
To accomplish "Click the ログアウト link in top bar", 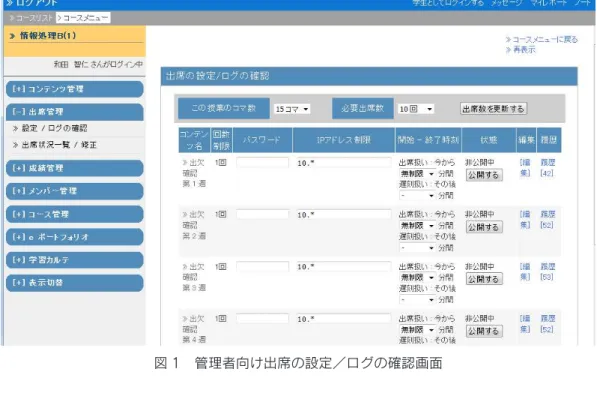I will 32,3.
